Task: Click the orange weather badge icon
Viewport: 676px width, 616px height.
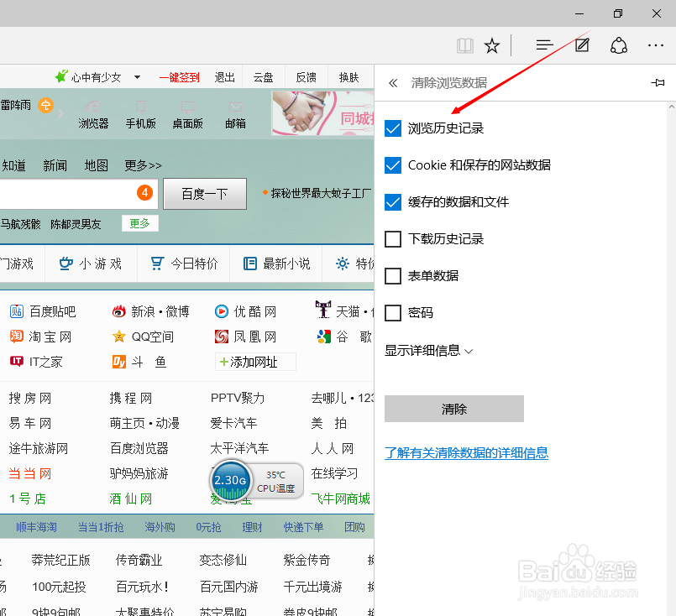Action: coord(45,105)
